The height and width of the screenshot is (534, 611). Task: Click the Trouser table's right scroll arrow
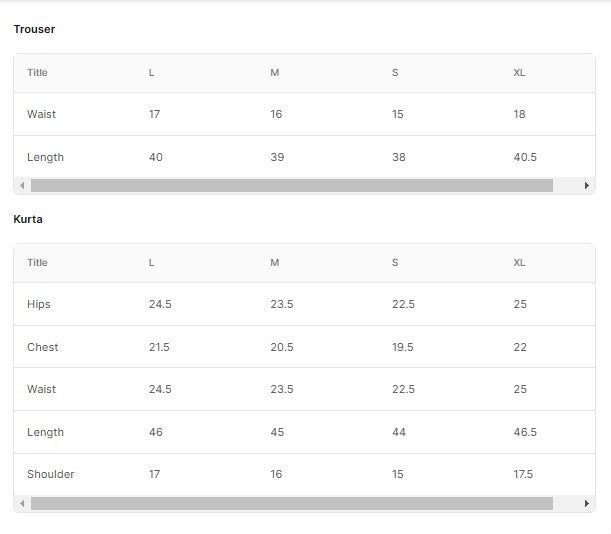pyautogui.click(x=586, y=186)
